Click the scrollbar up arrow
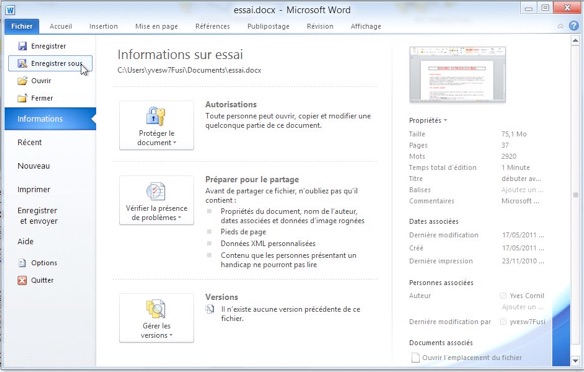The height and width of the screenshot is (372, 584). (x=575, y=40)
